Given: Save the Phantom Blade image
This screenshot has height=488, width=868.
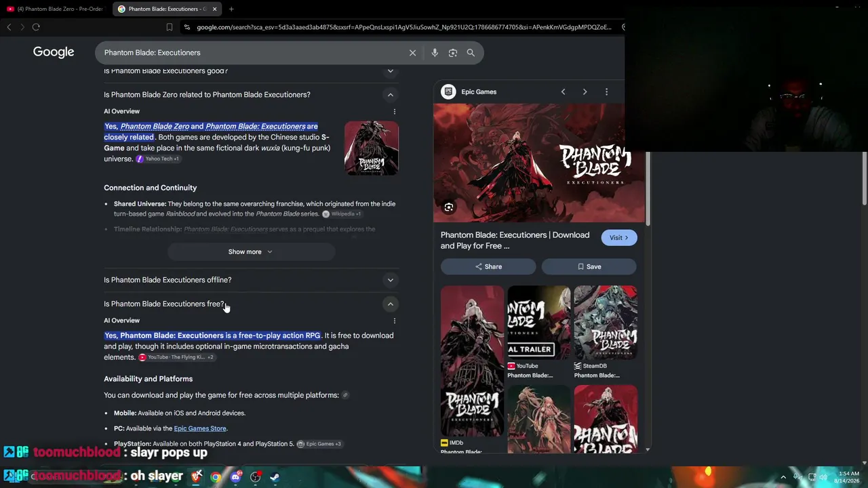Looking at the screenshot, I should pyautogui.click(x=589, y=267).
